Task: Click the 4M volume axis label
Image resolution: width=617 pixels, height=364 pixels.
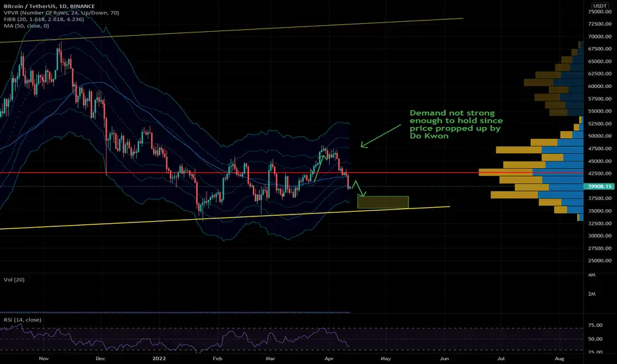Action: click(592, 275)
